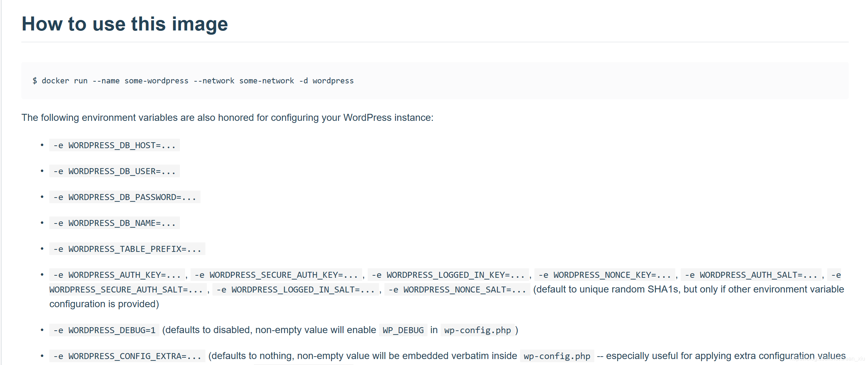
Task: Click the docker run some-wordpress command line
Action: point(193,81)
